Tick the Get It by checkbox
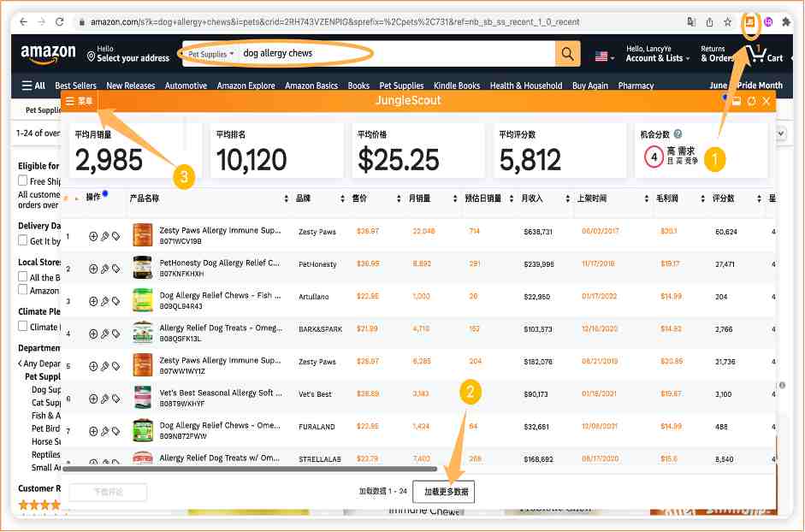This screenshot has width=805, height=532. (22, 239)
